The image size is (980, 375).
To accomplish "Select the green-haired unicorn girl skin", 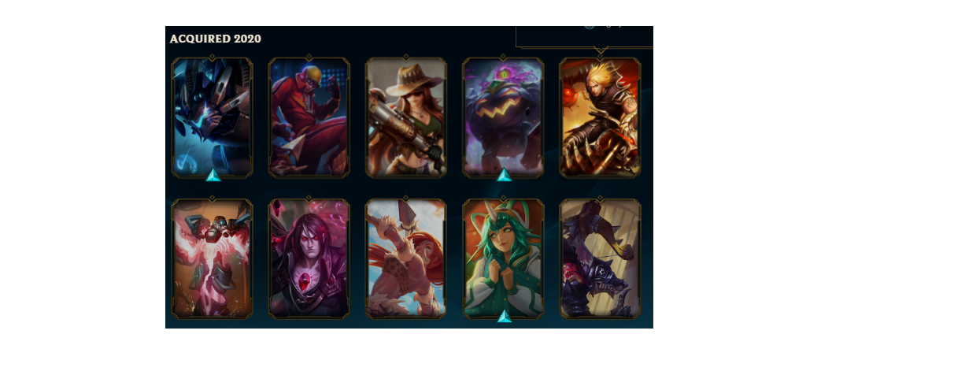I will pos(503,259).
